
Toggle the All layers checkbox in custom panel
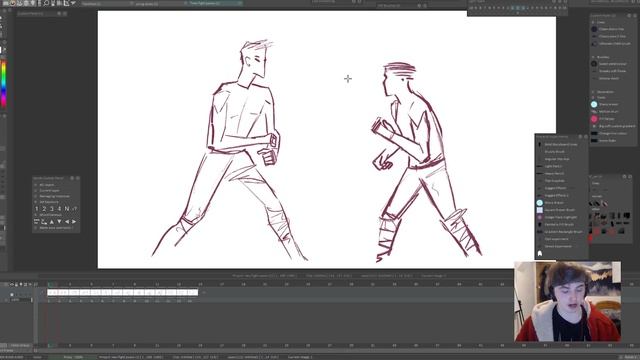[x=36, y=185]
